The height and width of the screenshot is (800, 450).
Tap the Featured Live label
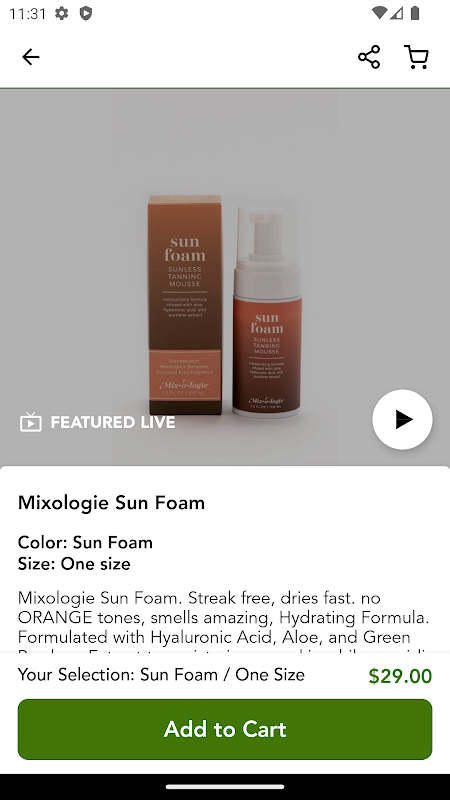(113, 422)
